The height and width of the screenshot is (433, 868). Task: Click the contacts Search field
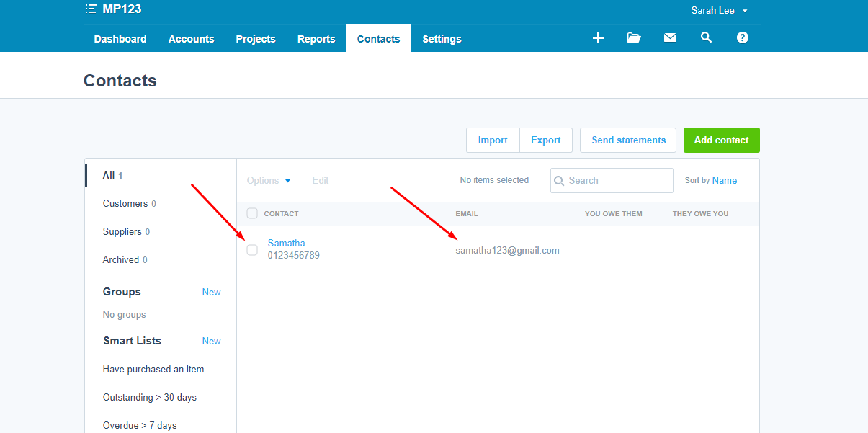tap(612, 181)
